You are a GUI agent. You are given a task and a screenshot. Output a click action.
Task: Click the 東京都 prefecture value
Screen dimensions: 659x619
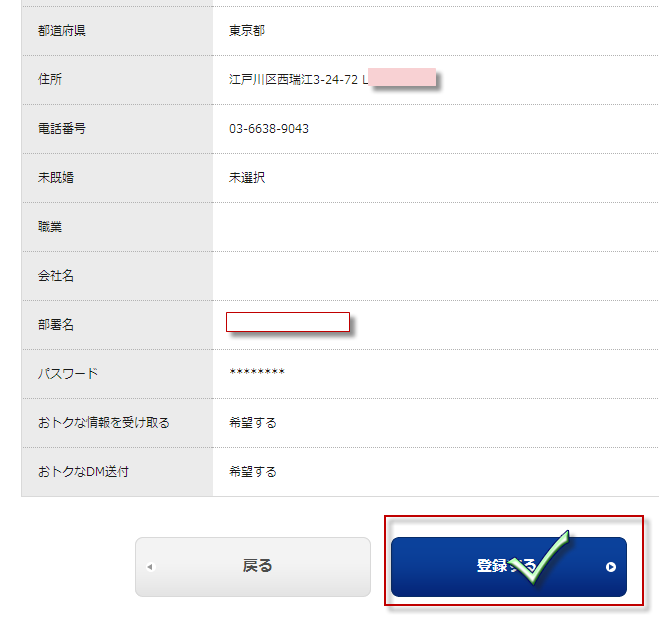[247, 31]
